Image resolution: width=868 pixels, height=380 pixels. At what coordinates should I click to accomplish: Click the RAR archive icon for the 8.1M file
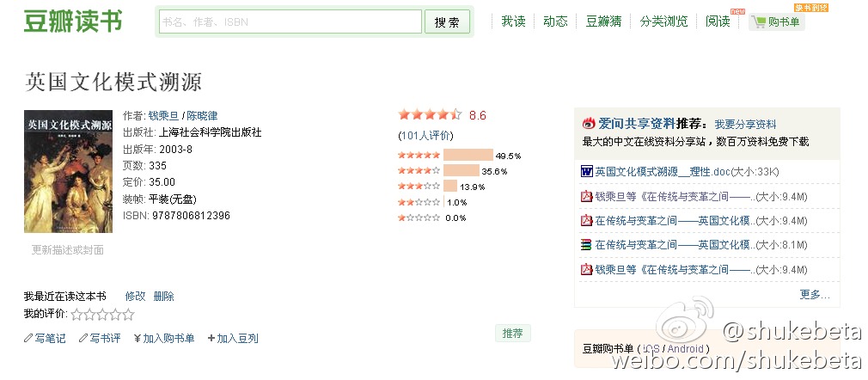coord(587,245)
